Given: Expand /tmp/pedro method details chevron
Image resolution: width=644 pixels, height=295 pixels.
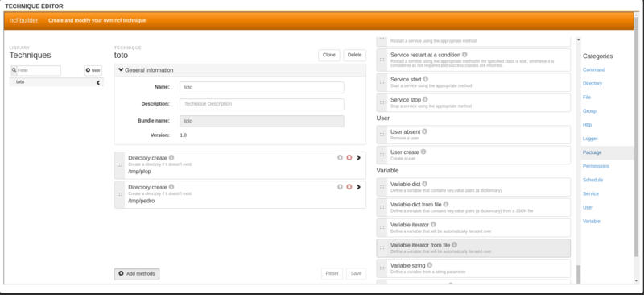Looking at the screenshot, I should (358, 187).
